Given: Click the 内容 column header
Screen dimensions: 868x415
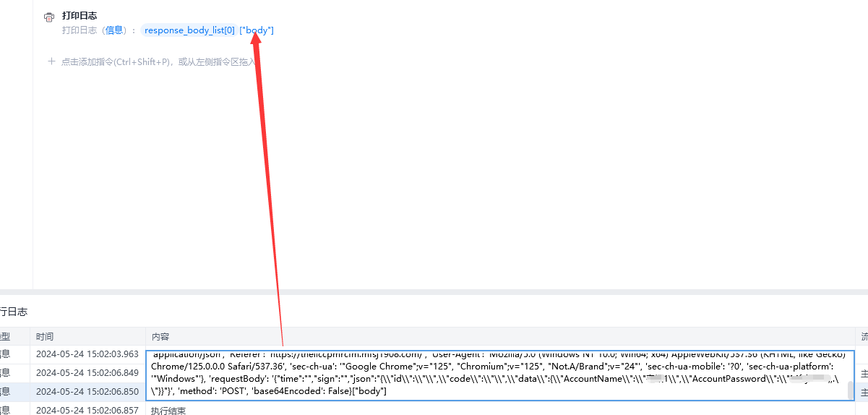Looking at the screenshot, I should click(x=160, y=337).
